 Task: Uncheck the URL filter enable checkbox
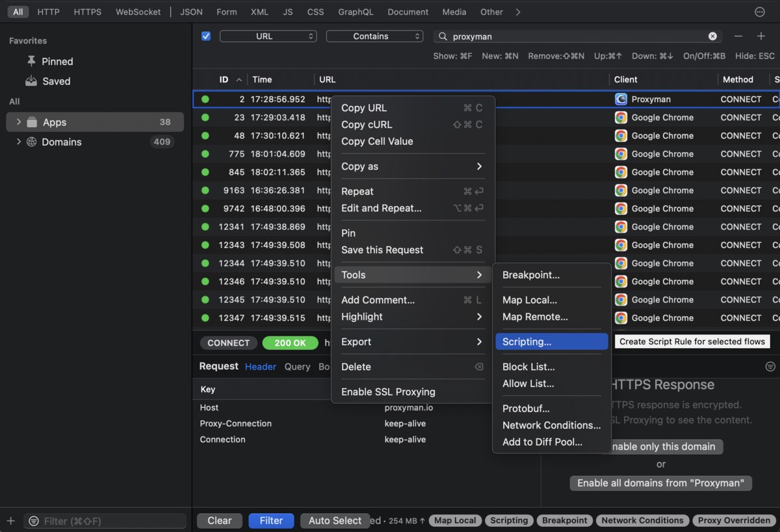(206, 36)
